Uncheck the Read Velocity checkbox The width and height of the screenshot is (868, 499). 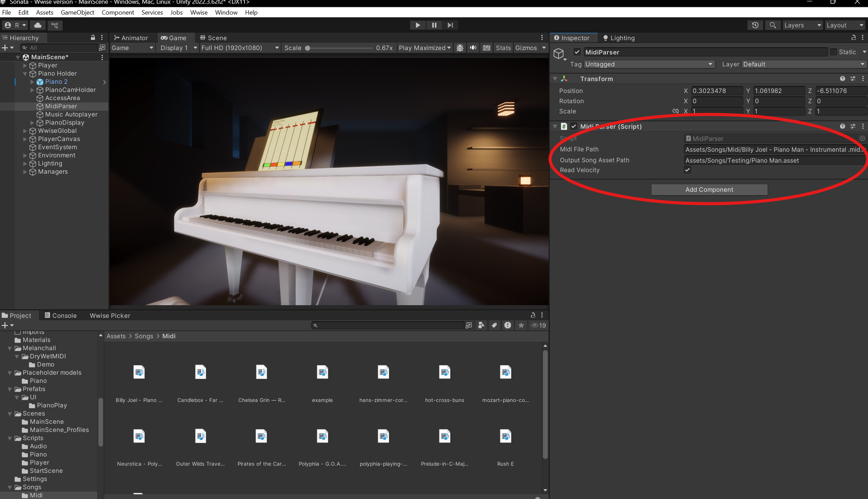(x=687, y=170)
